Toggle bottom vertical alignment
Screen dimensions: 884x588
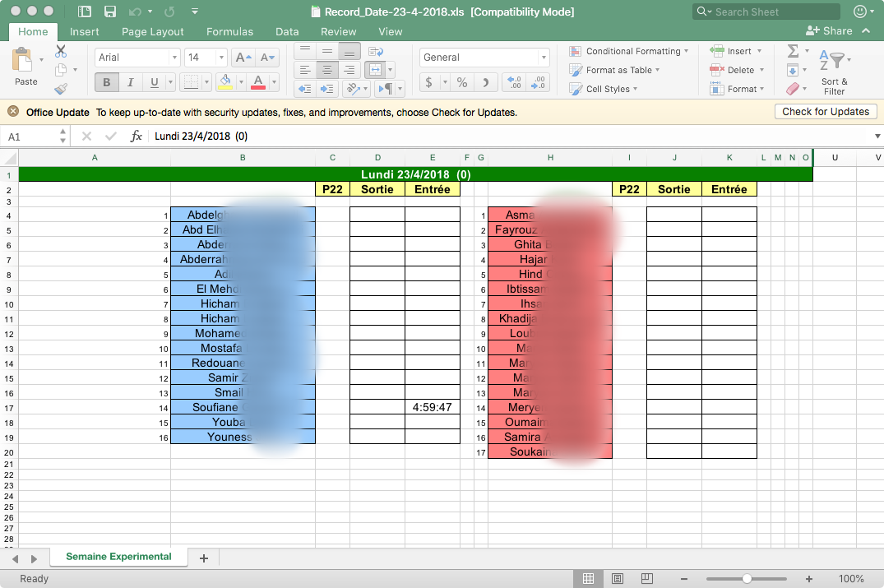tap(349, 51)
